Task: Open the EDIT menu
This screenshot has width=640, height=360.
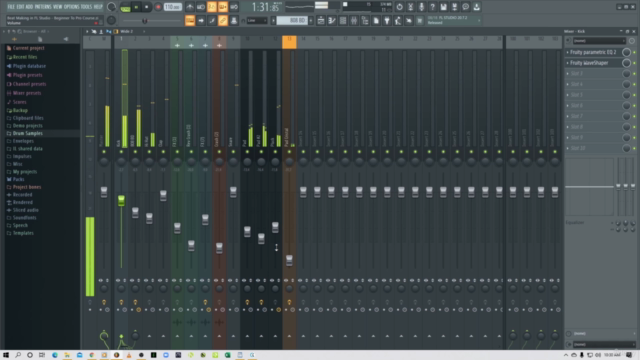Action: pos(20,7)
